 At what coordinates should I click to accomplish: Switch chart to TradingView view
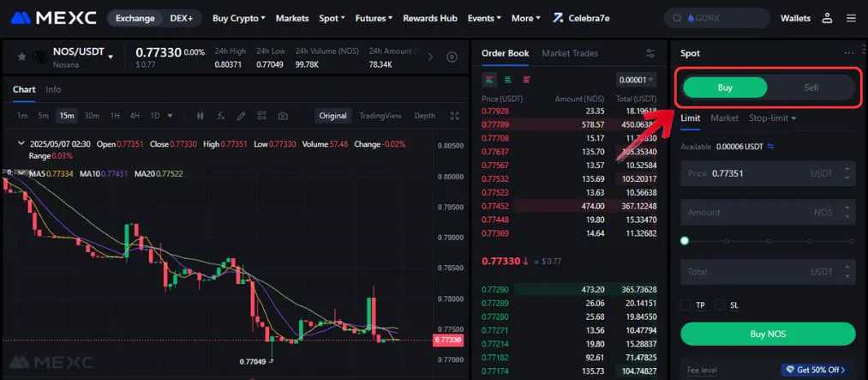coord(380,116)
